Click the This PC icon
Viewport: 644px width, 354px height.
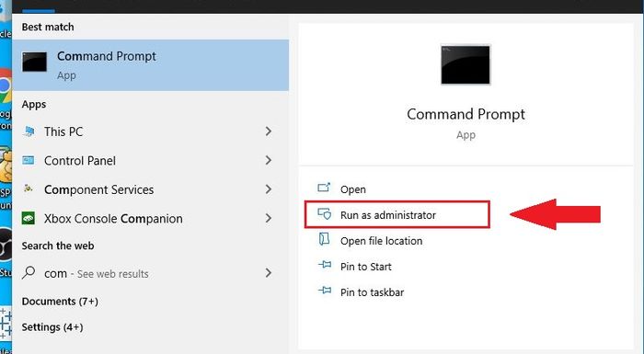pyautogui.click(x=29, y=131)
